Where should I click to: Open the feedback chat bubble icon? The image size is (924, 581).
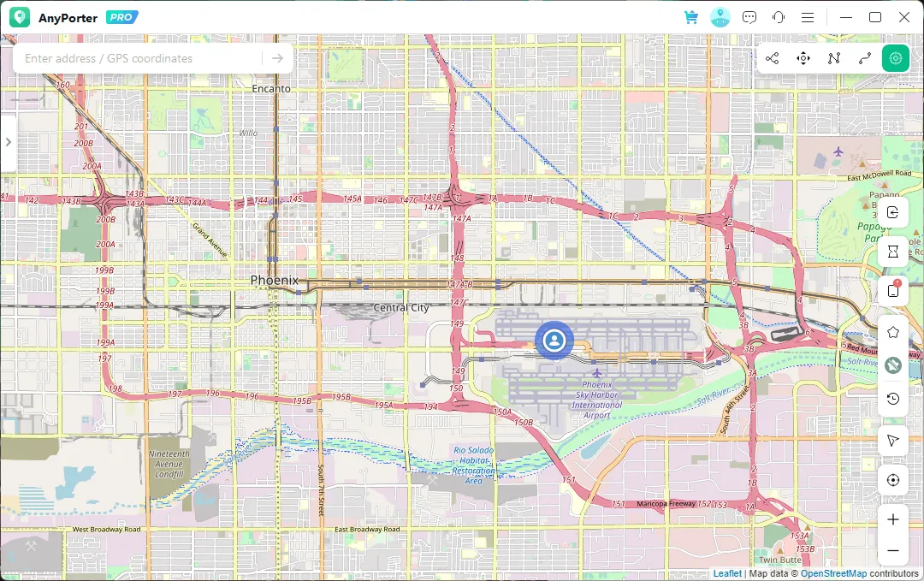(749, 17)
